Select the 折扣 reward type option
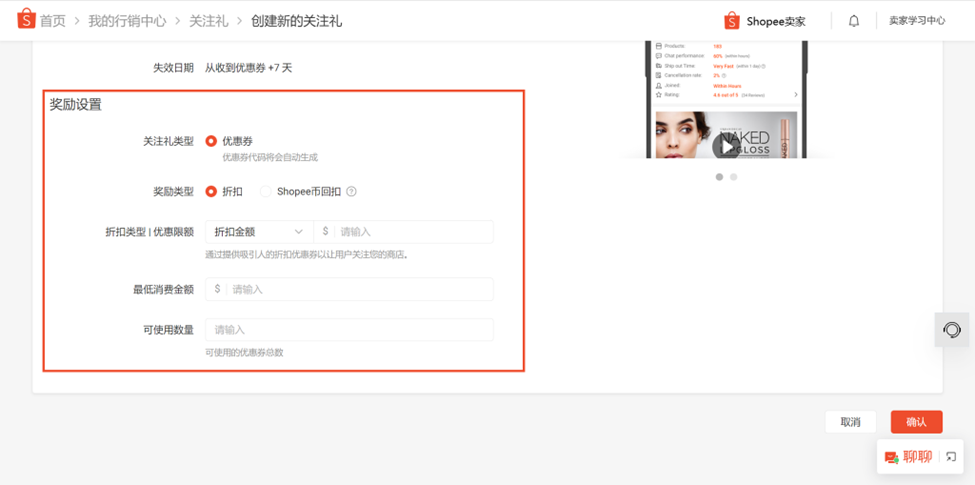The image size is (975, 485). pyautogui.click(x=211, y=192)
